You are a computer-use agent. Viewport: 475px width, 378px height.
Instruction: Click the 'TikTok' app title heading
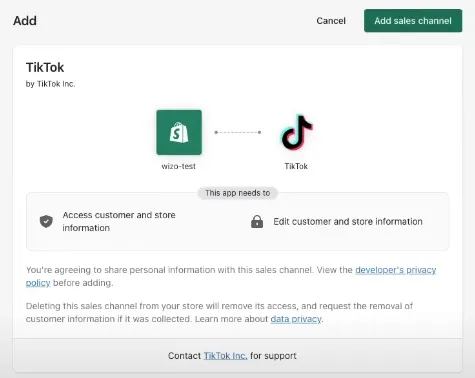coord(45,67)
